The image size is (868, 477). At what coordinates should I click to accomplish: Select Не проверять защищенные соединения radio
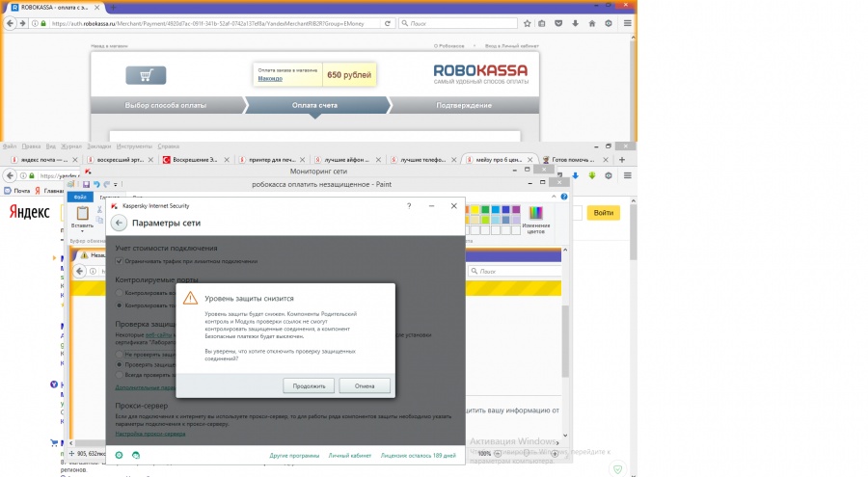[x=119, y=355]
